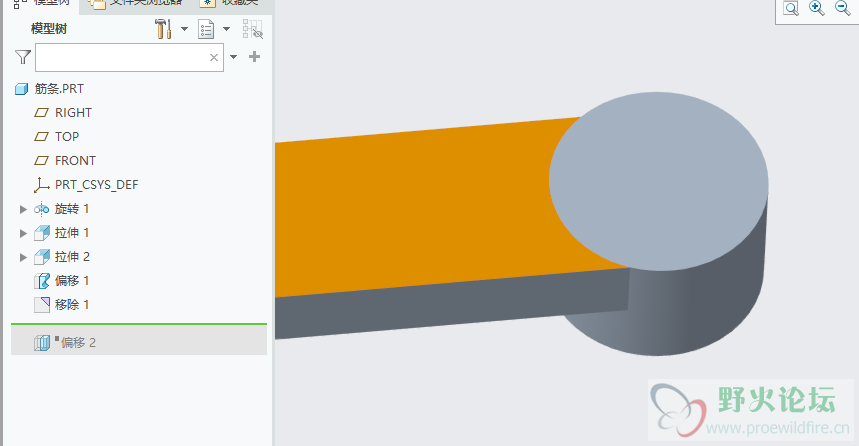Click the tree columns list icon
Screen dimensions: 859x446
[206, 30]
